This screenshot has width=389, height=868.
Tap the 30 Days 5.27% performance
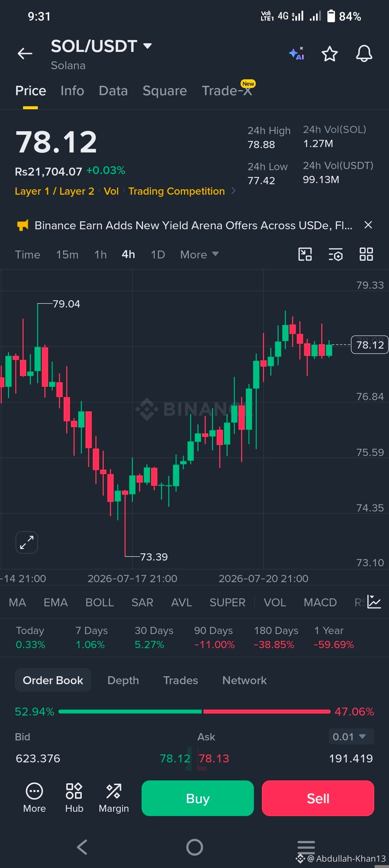point(154,637)
